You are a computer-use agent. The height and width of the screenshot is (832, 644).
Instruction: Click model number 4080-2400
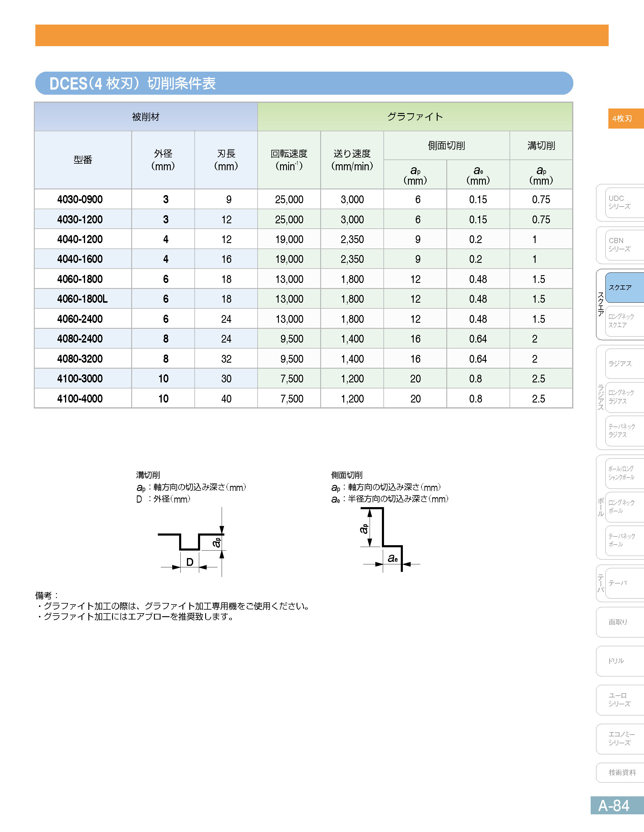(x=80, y=339)
